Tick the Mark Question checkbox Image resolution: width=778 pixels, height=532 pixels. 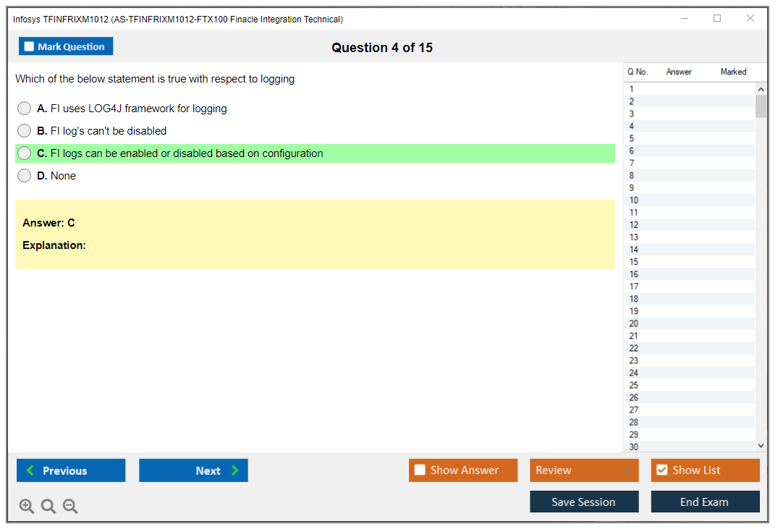click(30, 47)
